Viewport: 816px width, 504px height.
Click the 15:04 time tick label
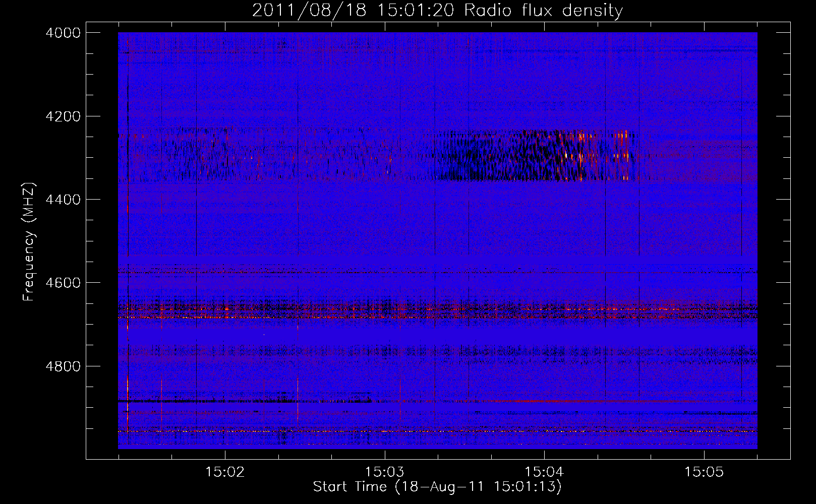pyautogui.click(x=544, y=472)
